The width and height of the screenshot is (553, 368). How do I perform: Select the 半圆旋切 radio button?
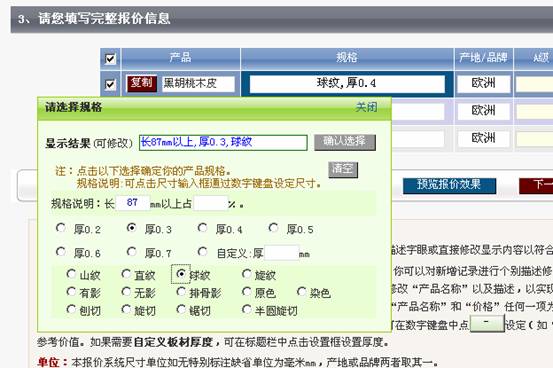point(247,309)
